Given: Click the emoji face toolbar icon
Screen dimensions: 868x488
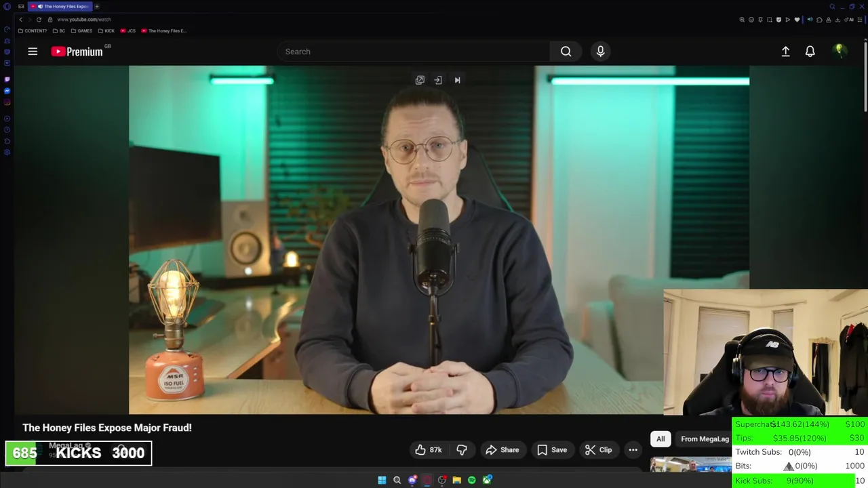Looking at the screenshot, I should coord(751,20).
